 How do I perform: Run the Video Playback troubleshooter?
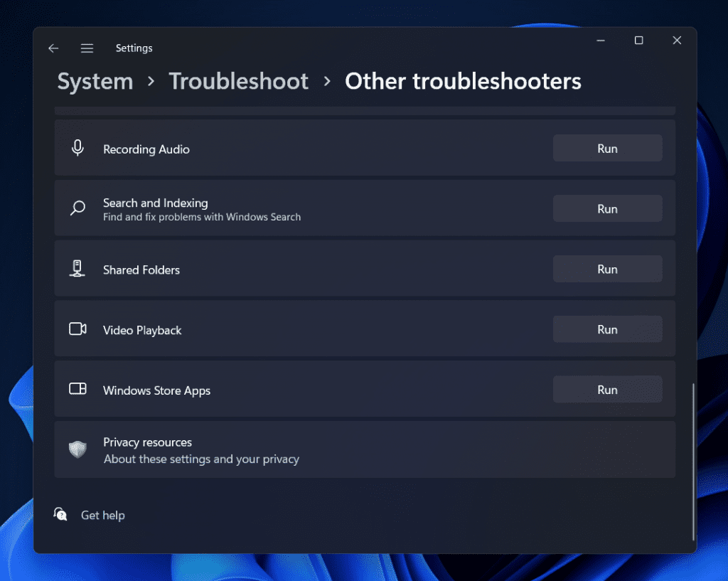(607, 329)
